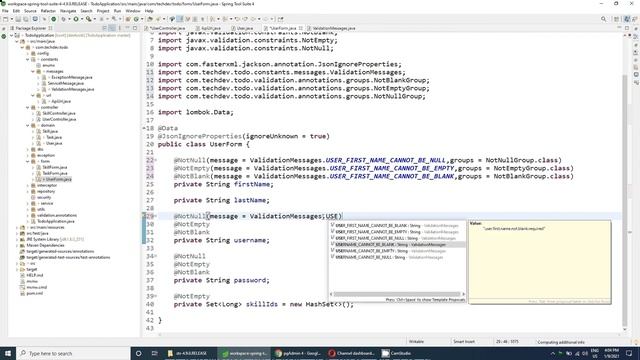This screenshot has width=640, height=360.
Task: Click the Windows Start button
Action: click(8, 353)
